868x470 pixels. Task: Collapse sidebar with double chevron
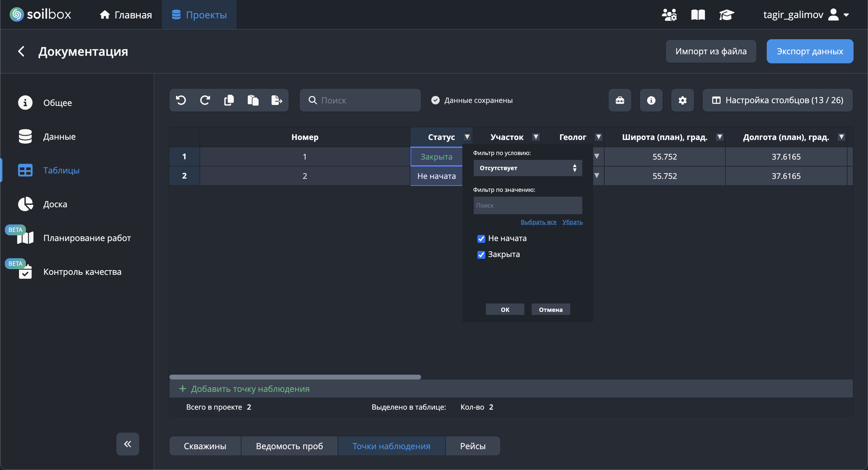pos(128,444)
